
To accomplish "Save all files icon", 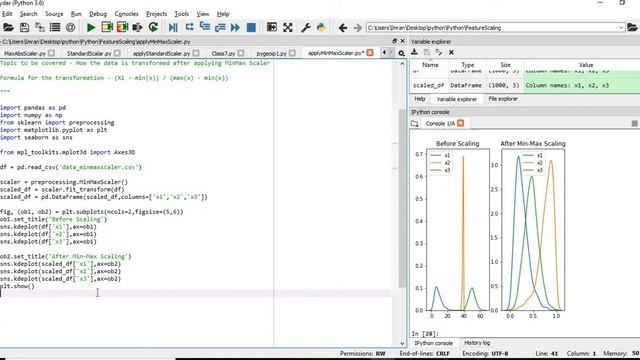I will (40, 27).
